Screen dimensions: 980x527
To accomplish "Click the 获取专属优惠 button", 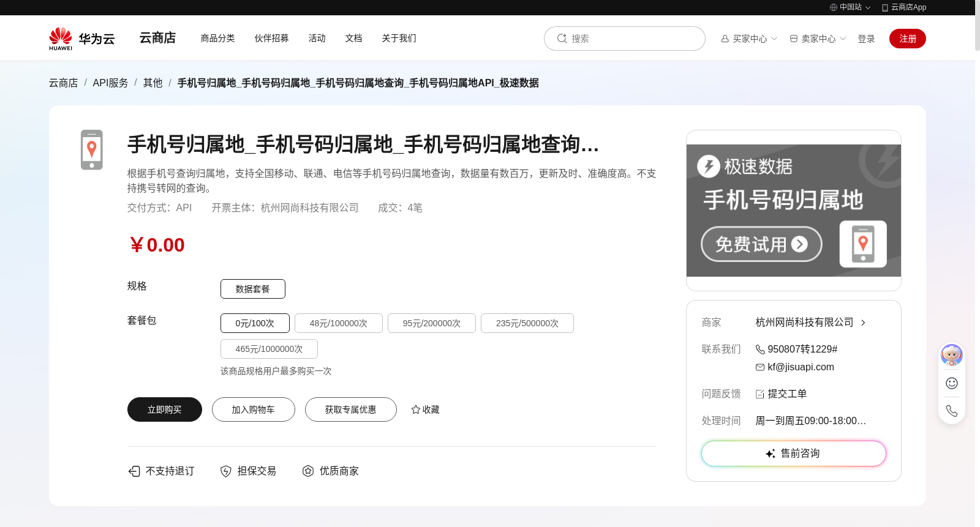I will pyautogui.click(x=351, y=409).
